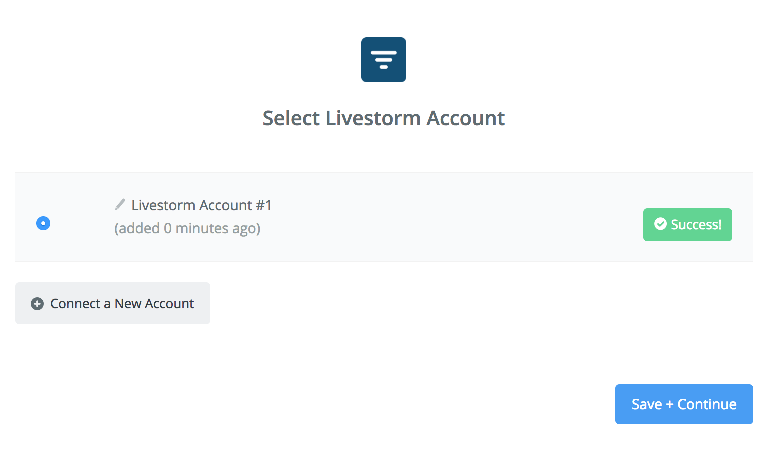
Task: Click the circled plus symbol next to Connect
Action: (x=37, y=303)
